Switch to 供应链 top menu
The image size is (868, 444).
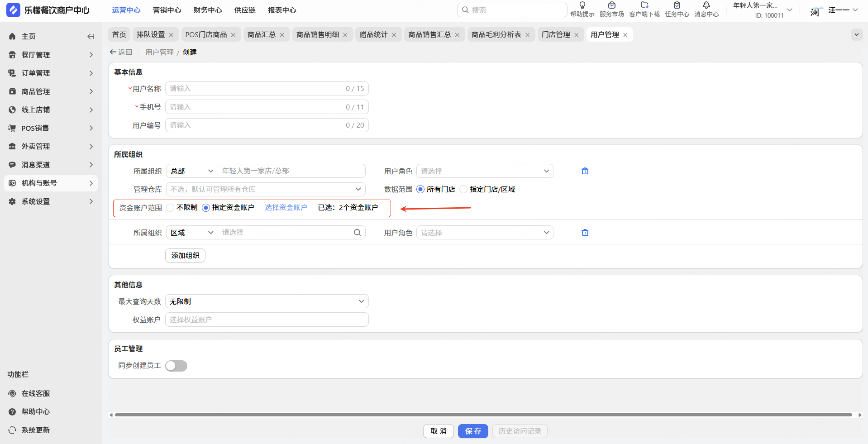(245, 10)
